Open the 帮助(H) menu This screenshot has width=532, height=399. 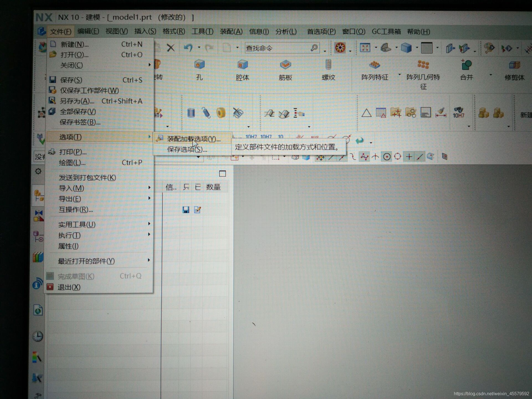coord(418,31)
